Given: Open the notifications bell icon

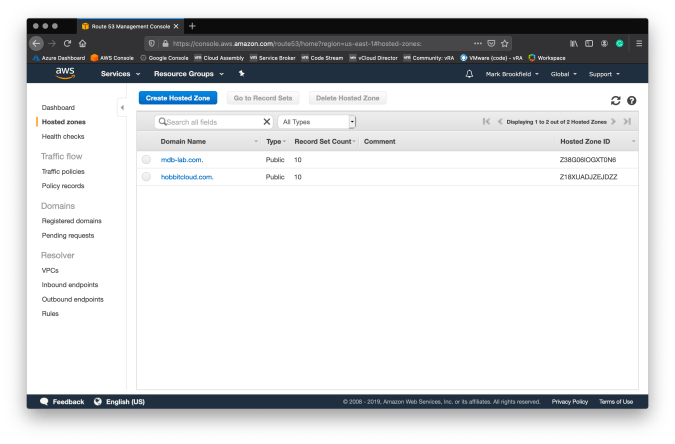Looking at the screenshot, I should click(x=469, y=74).
